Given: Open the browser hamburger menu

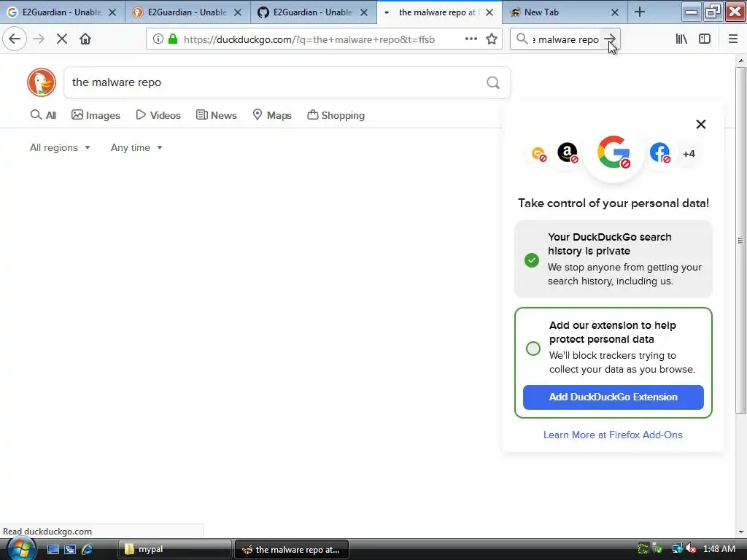Looking at the screenshot, I should click(733, 39).
